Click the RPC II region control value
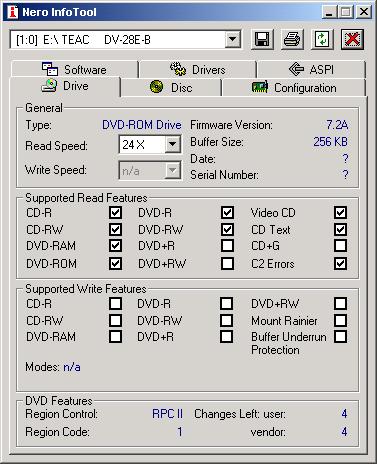377x464 pixels. click(x=167, y=414)
